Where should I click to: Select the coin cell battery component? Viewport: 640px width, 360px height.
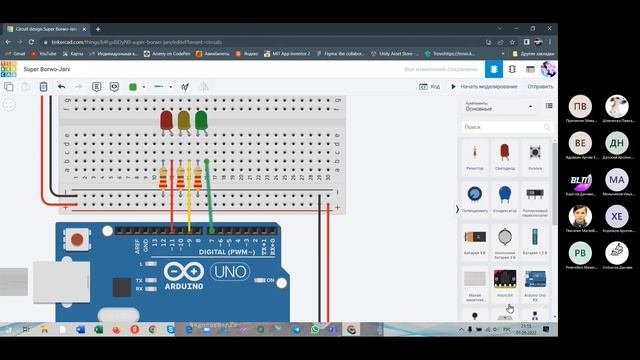pyautogui.click(x=505, y=242)
